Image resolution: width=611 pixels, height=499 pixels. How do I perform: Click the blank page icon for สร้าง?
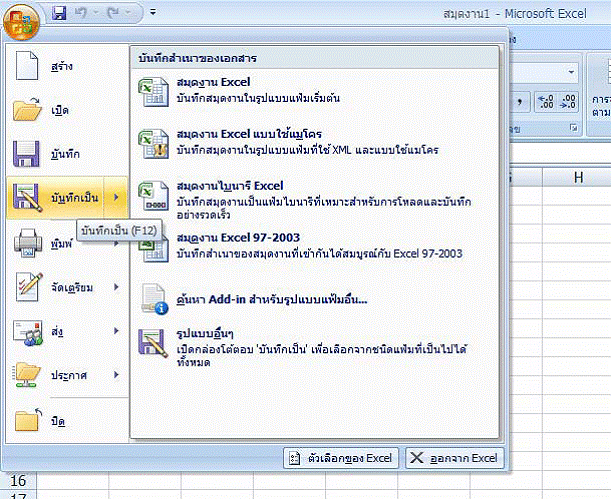click(x=26, y=65)
